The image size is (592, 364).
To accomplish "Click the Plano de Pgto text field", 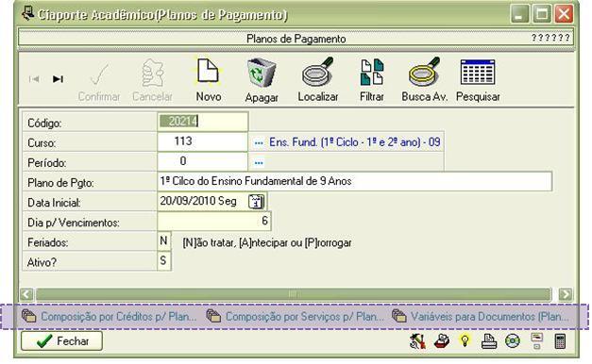I will click(354, 181).
